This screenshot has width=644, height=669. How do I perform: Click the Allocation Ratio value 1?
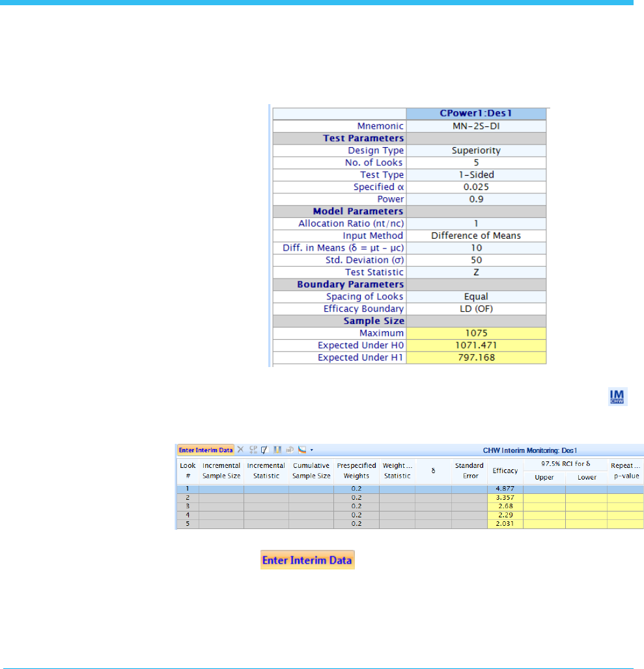click(476, 224)
